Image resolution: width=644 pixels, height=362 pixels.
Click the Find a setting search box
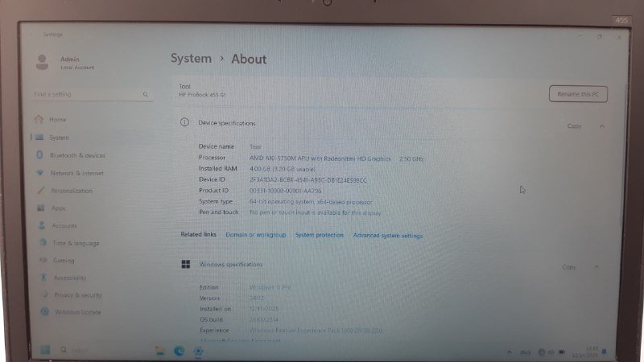tap(91, 94)
